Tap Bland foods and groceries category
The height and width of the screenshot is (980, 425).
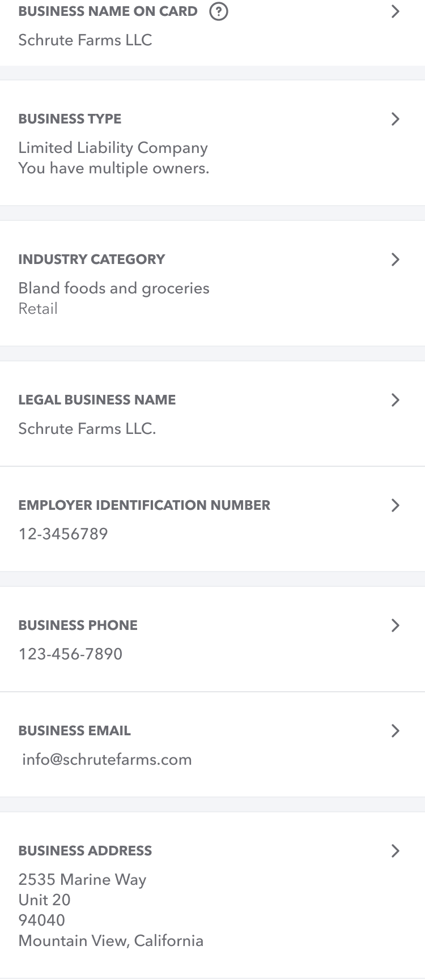pos(113,288)
